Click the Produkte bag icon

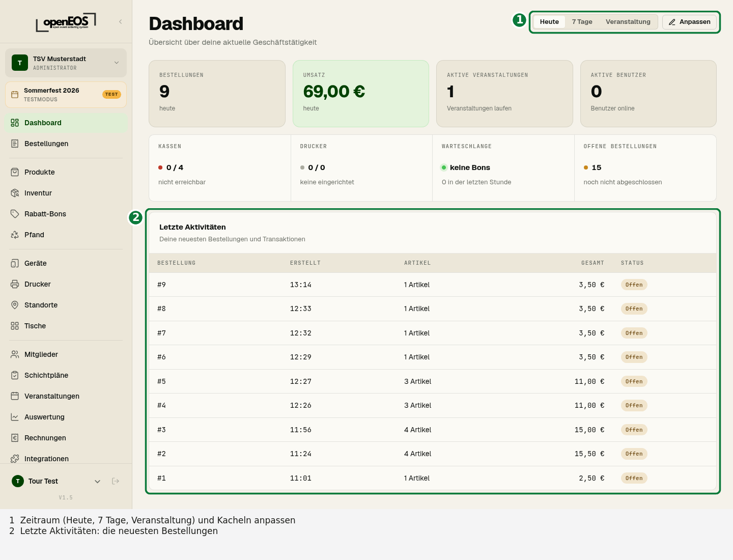tap(15, 172)
